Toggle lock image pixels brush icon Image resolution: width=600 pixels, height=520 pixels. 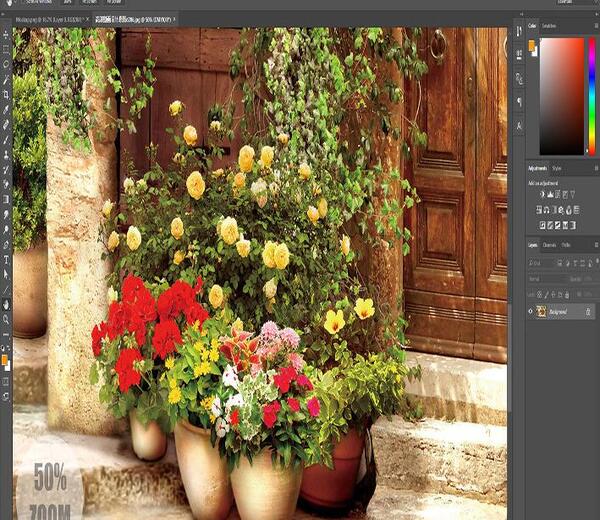pos(546,295)
